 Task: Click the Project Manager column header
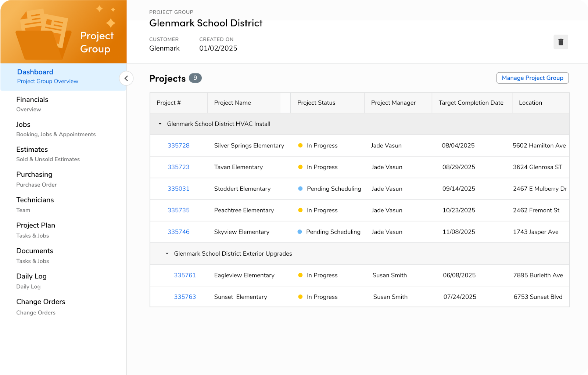(x=398, y=103)
